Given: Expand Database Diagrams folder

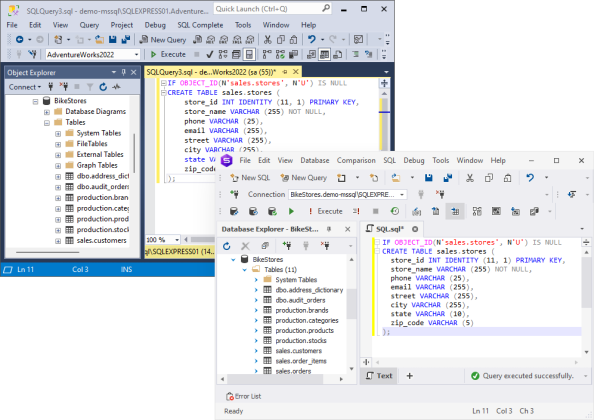Looking at the screenshot, I should coord(47,112).
